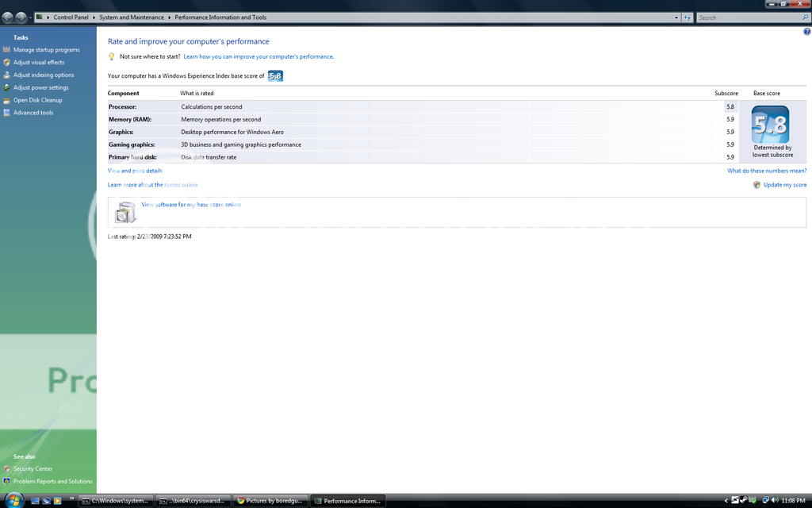Click Adjust power settings icon

pyautogui.click(x=6, y=87)
